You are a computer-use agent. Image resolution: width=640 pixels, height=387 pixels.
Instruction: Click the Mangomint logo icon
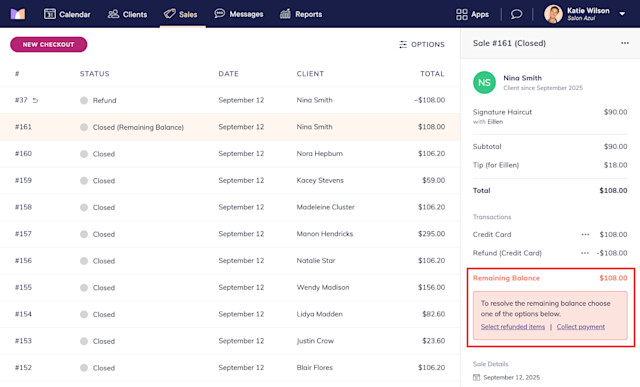(18, 14)
